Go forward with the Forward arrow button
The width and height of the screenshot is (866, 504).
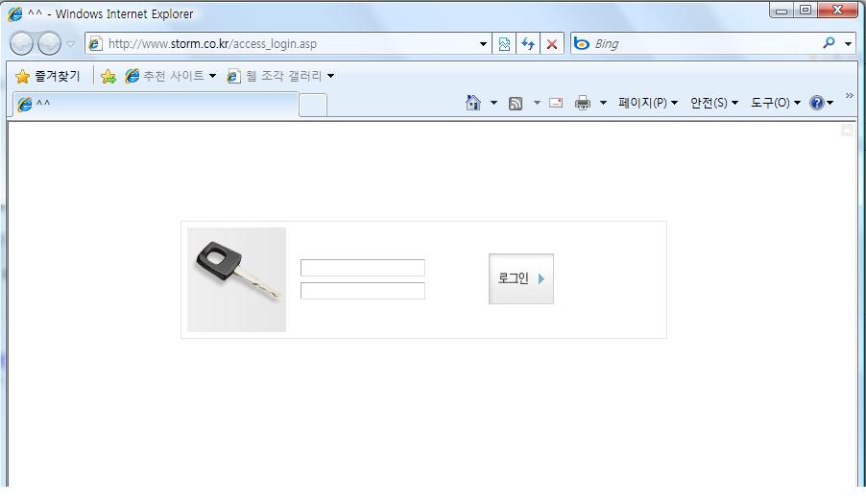49,43
